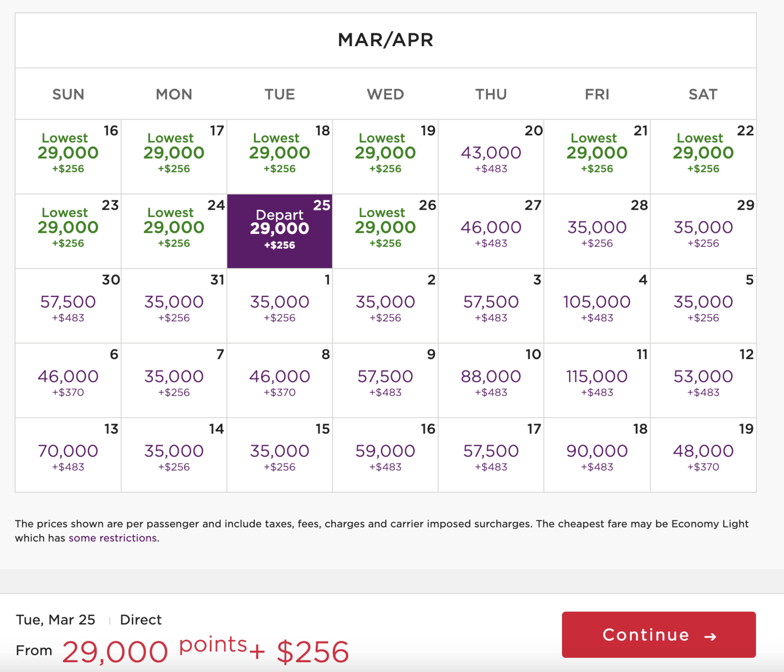Select Sunday Mar 30 with 57,500 points

(68, 305)
